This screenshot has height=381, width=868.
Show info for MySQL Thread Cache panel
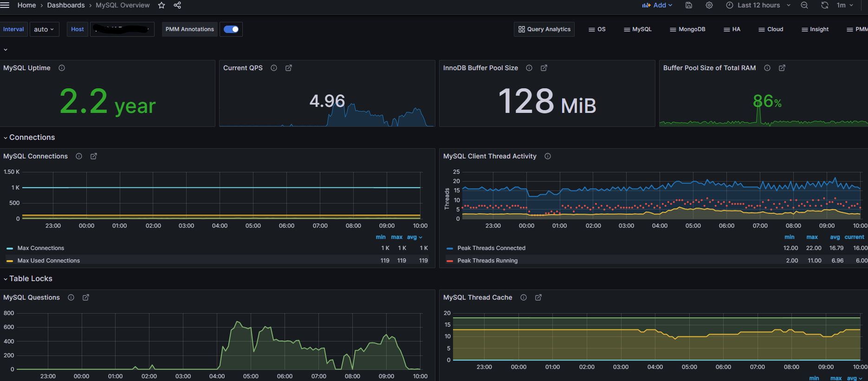tap(524, 297)
